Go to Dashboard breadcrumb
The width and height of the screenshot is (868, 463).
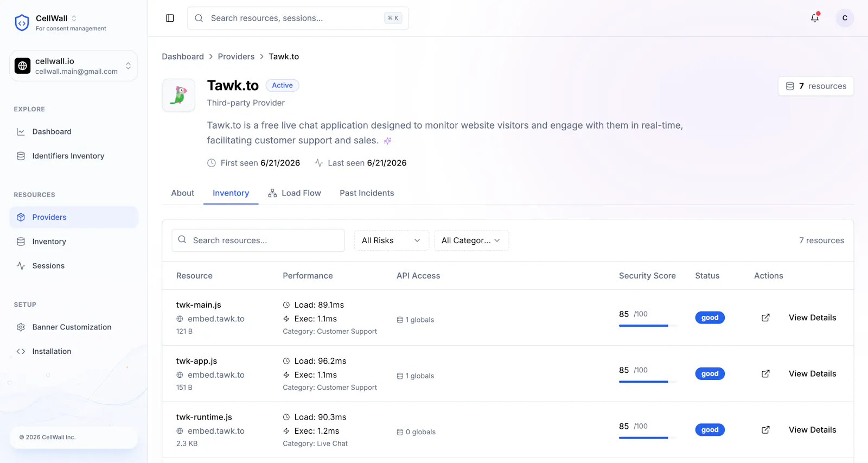pyautogui.click(x=183, y=56)
